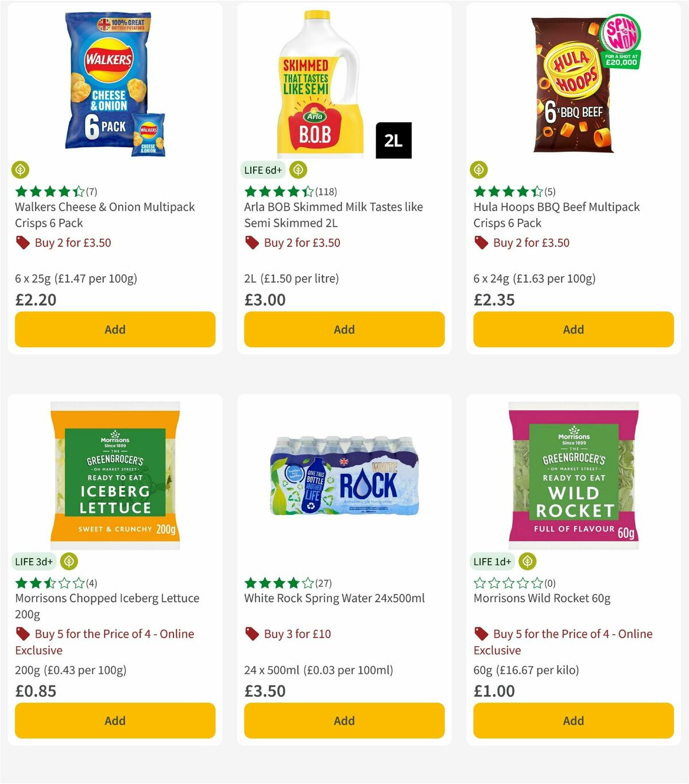Click the offer tag icon on White Rock water deal

pyautogui.click(x=251, y=634)
